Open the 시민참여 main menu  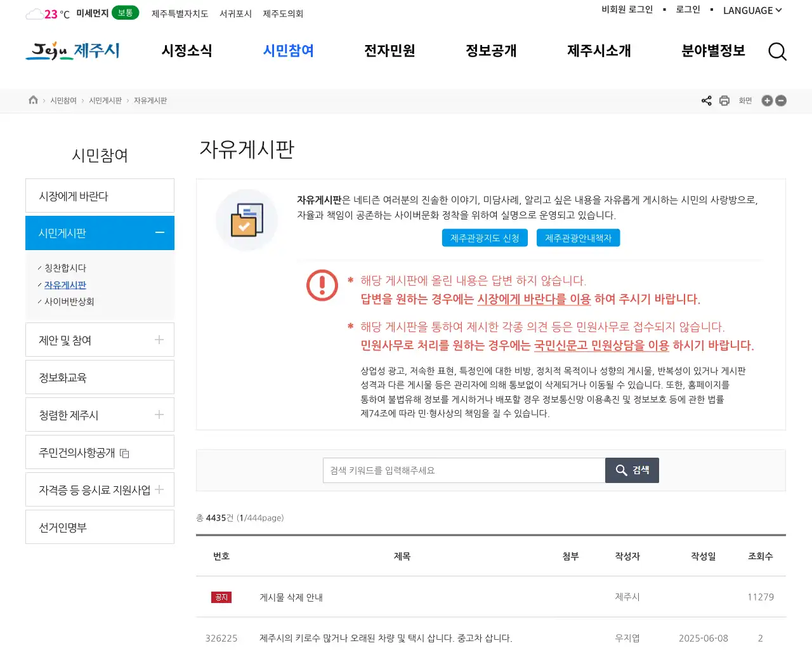[289, 51]
